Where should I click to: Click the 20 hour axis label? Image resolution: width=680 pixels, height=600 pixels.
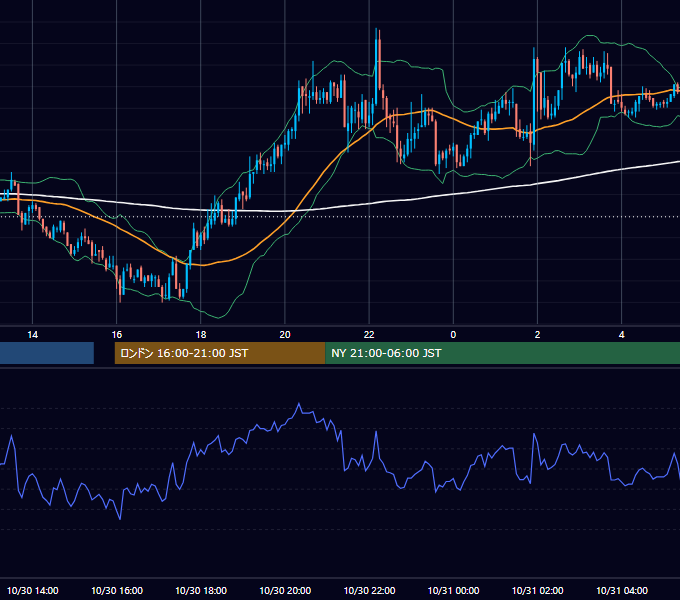[x=285, y=335]
